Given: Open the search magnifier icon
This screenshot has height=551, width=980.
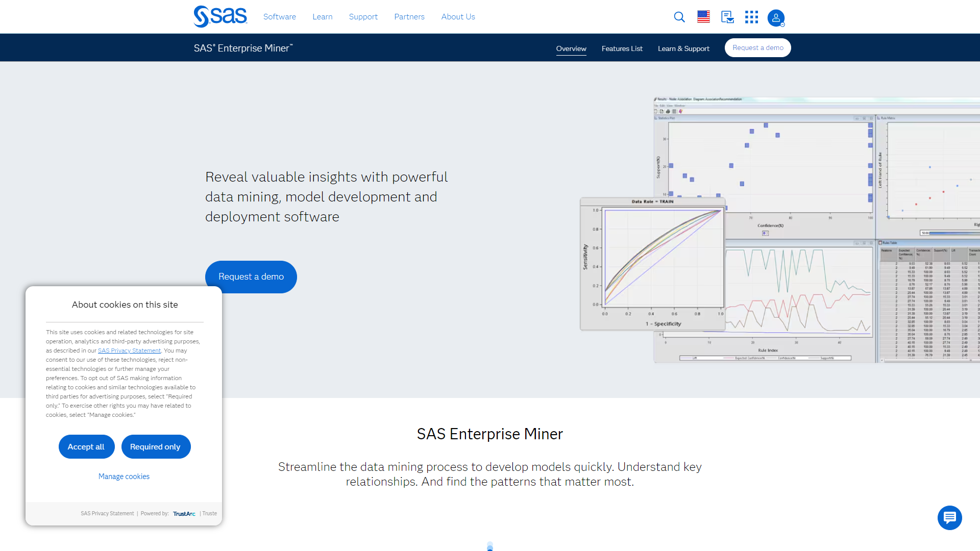Looking at the screenshot, I should [679, 17].
